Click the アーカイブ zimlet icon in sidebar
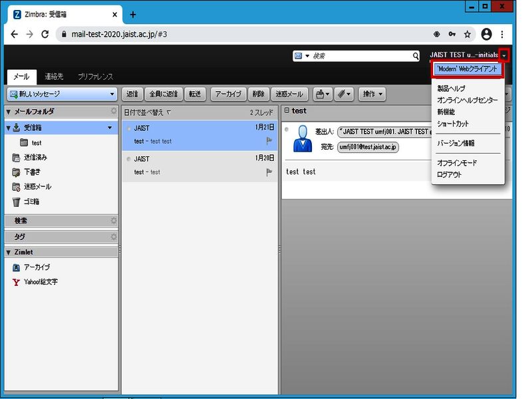The image size is (532, 399). [x=17, y=267]
